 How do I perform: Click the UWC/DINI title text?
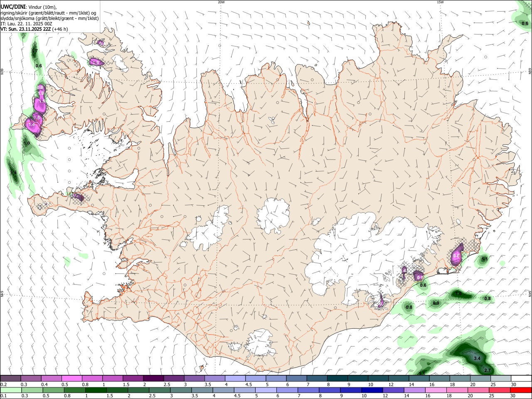click(13, 6)
